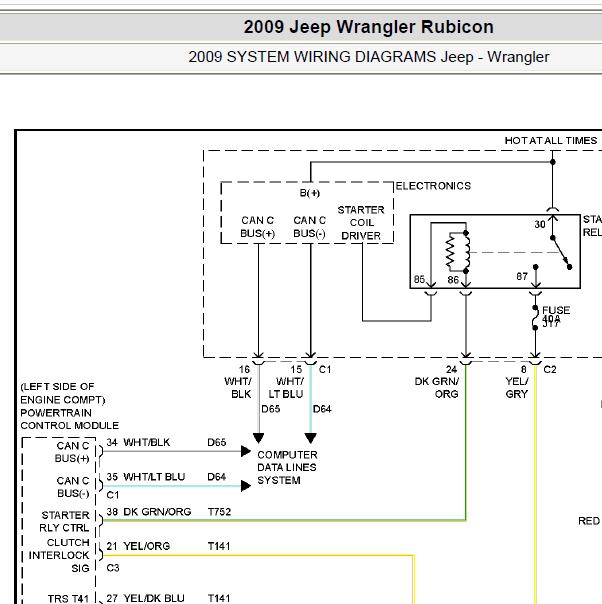Click the '27 YEL/DK BLU' wire label
Image resolution: width=602 pixels, height=604 pixels.
145,598
